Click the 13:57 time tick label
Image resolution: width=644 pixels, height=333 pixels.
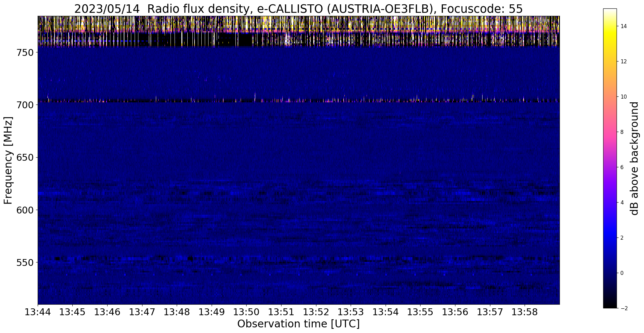coord(490,312)
